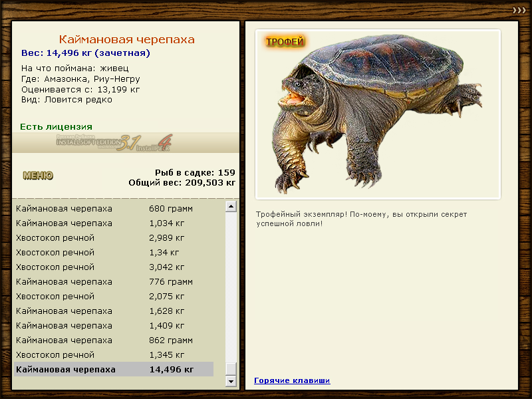
Task: Click the triple-arrow icon in top-right corner
Action: [x=519, y=10]
